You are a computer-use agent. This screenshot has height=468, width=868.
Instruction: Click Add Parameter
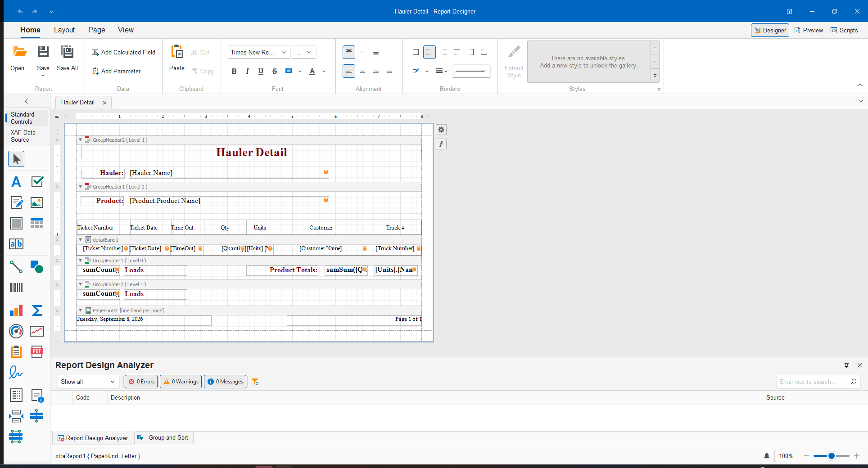click(116, 71)
